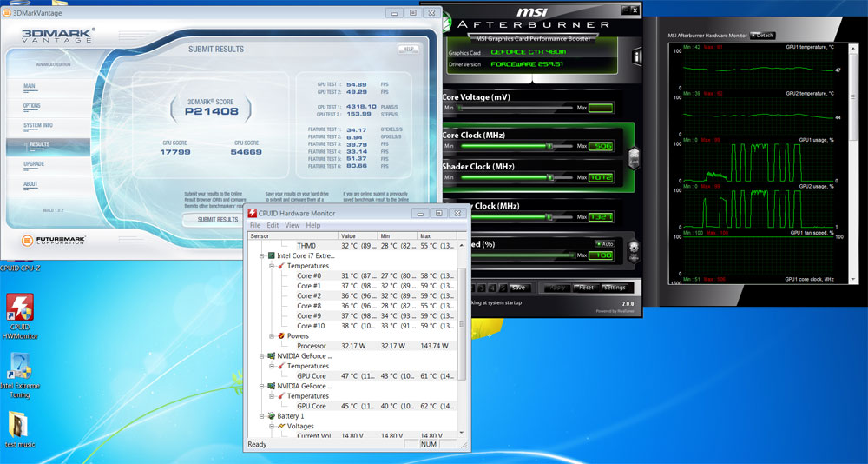Collapse NVIDIA GeForce node above 47 °C reading
868x464 pixels.
click(262, 356)
